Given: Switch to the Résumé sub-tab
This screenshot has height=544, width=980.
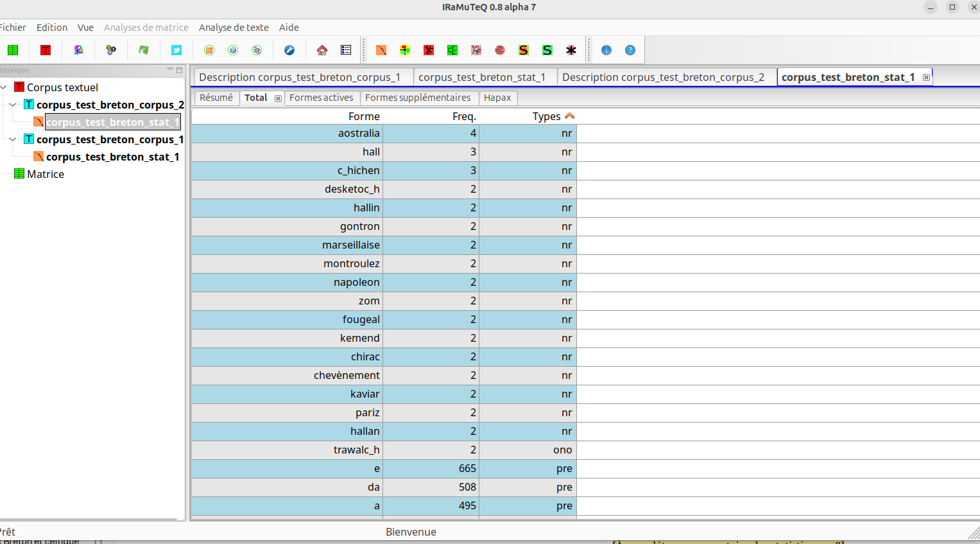Looking at the screenshot, I should click(x=216, y=98).
